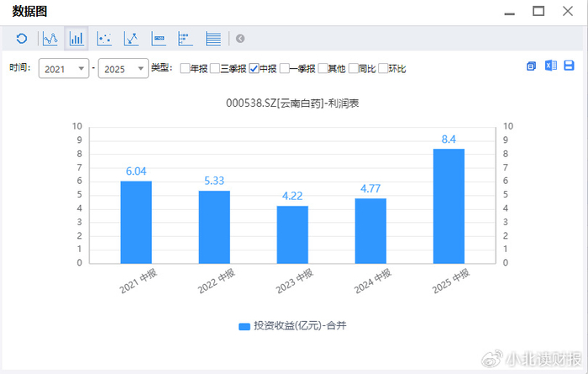Open the start year dropdown showing 2021
The height and width of the screenshot is (374, 588).
pyautogui.click(x=64, y=69)
